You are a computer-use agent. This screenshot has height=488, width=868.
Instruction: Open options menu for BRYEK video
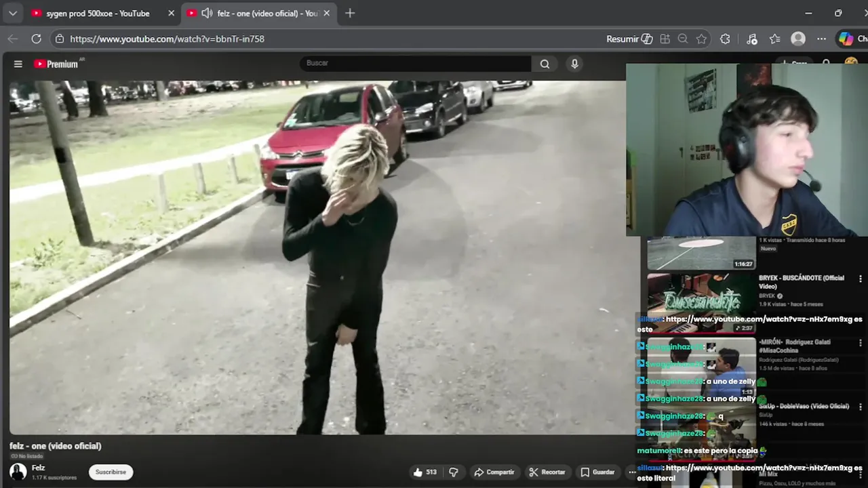tap(861, 279)
